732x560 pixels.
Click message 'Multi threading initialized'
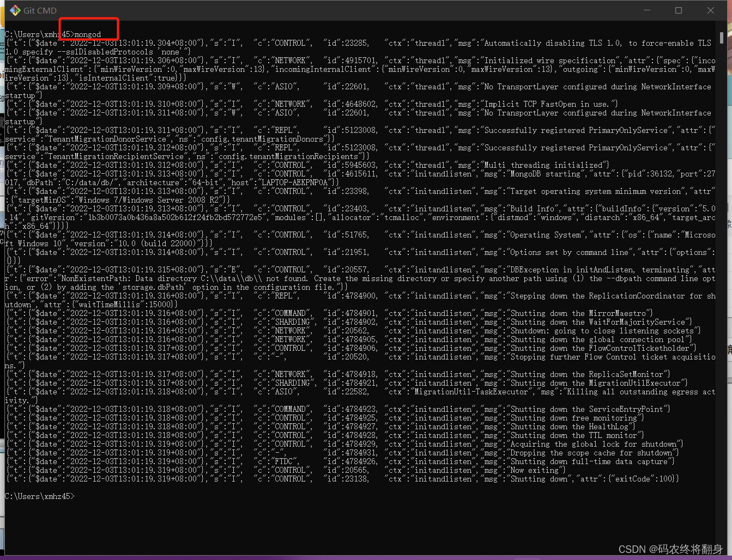point(543,165)
